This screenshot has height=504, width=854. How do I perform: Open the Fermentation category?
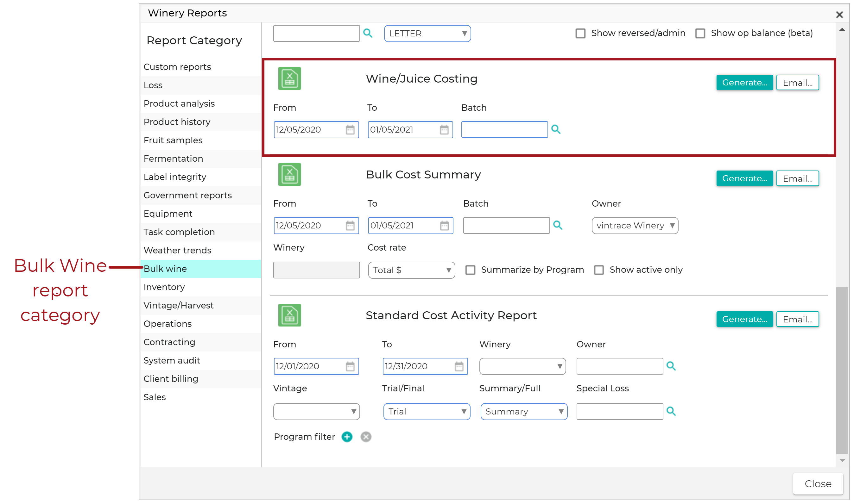click(x=200, y=159)
